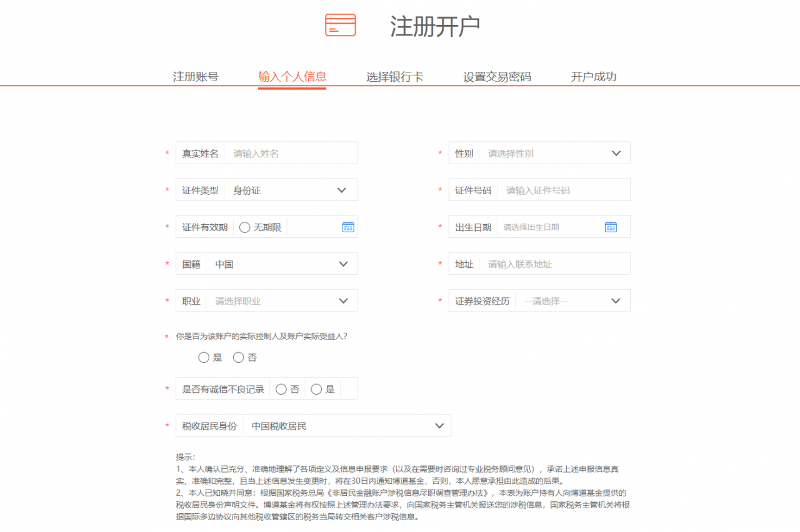Open calendar picker for 证件有效期
Screen dimensions: 800x532
(x=348, y=227)
